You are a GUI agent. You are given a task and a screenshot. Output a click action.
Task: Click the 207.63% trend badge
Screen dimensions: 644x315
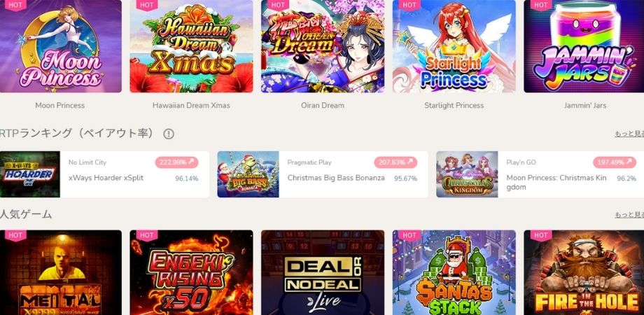(x=395, y=162)
